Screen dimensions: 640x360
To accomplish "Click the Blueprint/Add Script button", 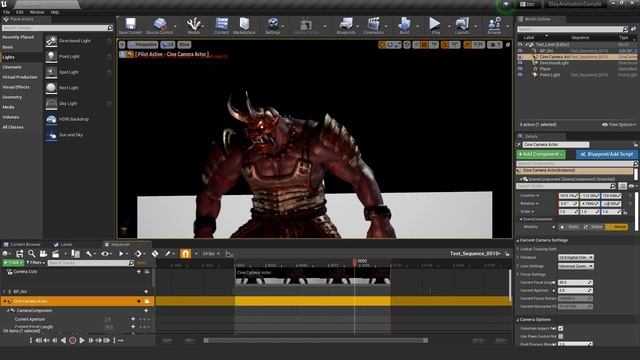I will click(x=607, y=154).
